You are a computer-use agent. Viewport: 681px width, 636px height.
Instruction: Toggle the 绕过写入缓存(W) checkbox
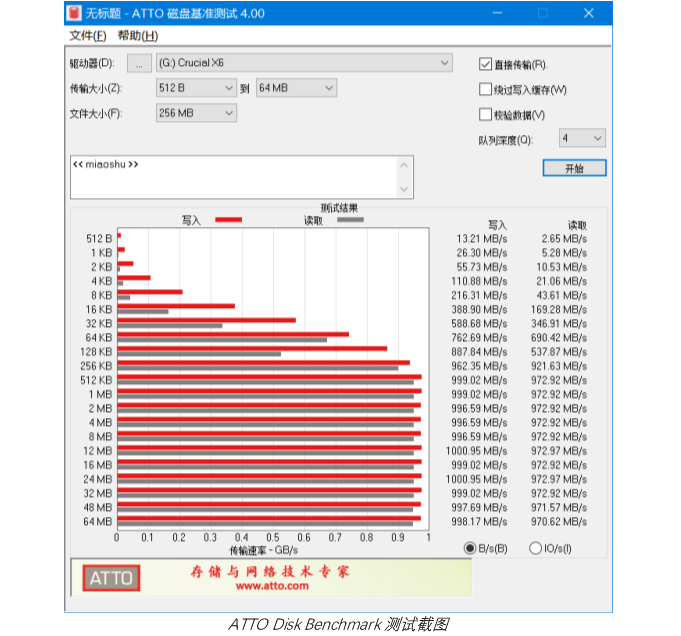coord(485,89)
